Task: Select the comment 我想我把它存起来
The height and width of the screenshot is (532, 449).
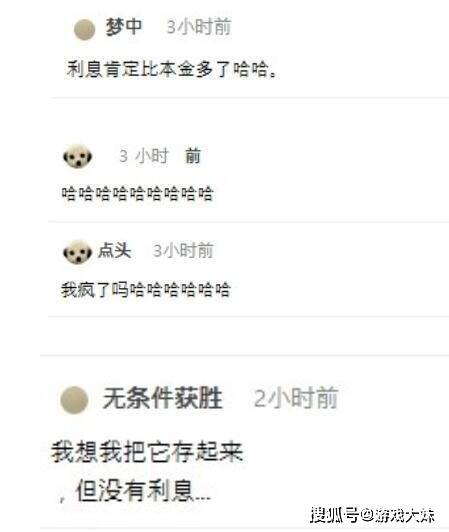Action: point(147,452)
